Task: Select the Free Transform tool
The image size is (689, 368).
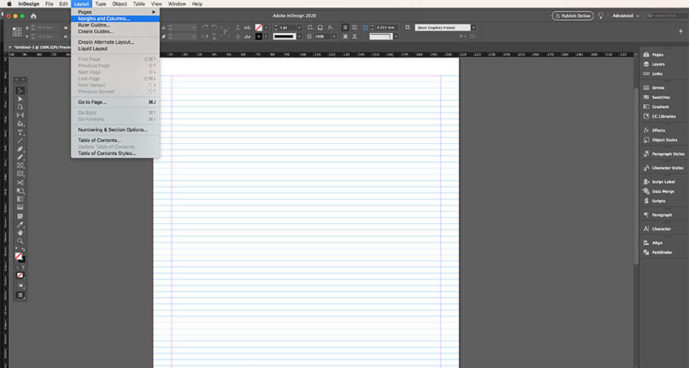Action: pos(20,191)
